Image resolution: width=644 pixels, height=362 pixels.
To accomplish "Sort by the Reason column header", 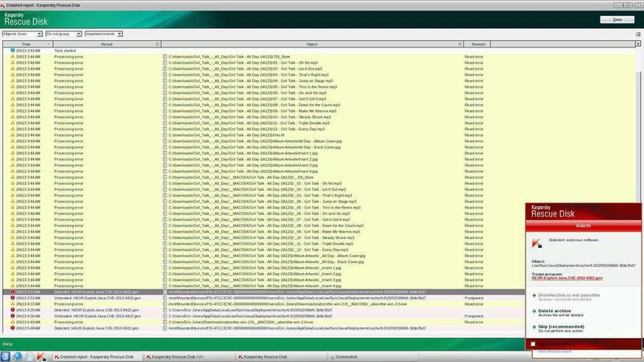I will 477,44.
